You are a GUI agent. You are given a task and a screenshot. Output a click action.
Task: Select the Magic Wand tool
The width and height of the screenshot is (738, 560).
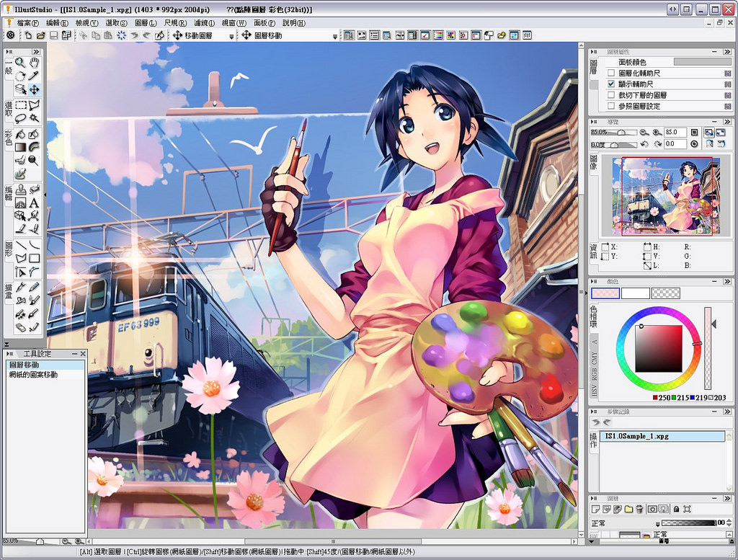point(34,117)
